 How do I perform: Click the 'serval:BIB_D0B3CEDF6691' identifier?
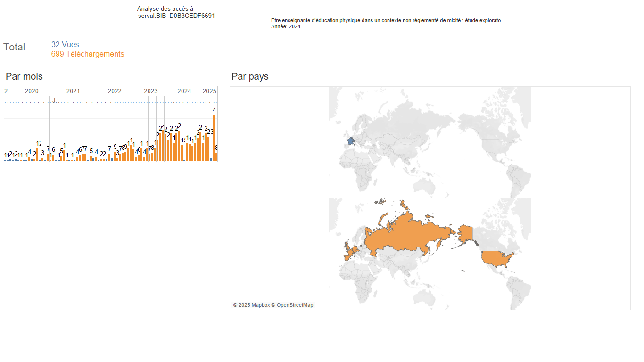pyautogui.click(x=176, y=16)
